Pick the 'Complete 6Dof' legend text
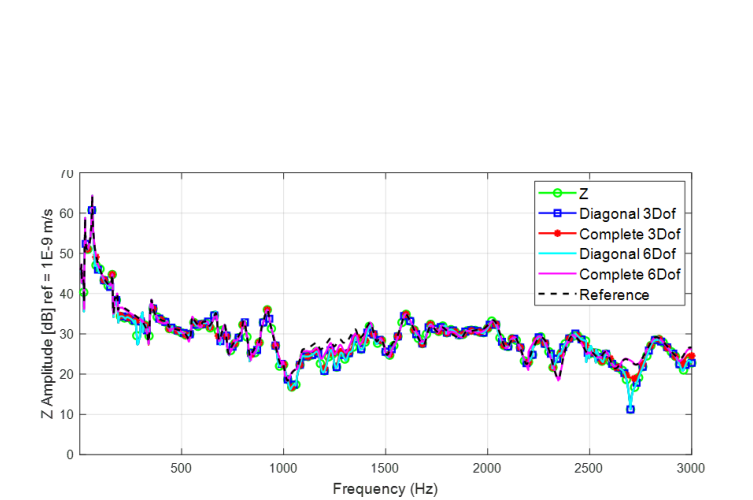The height and width of the screenshot is (500, 753). [x=629, y=274]
